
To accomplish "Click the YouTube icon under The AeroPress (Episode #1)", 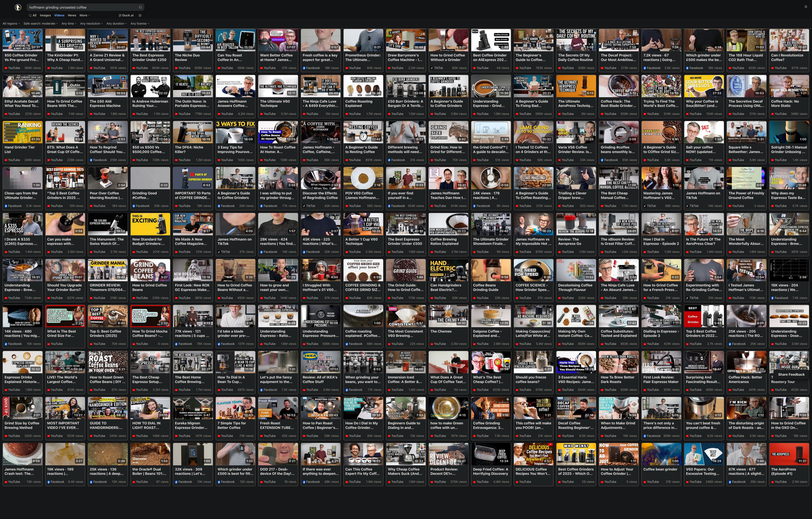I will tap(773, 482).
